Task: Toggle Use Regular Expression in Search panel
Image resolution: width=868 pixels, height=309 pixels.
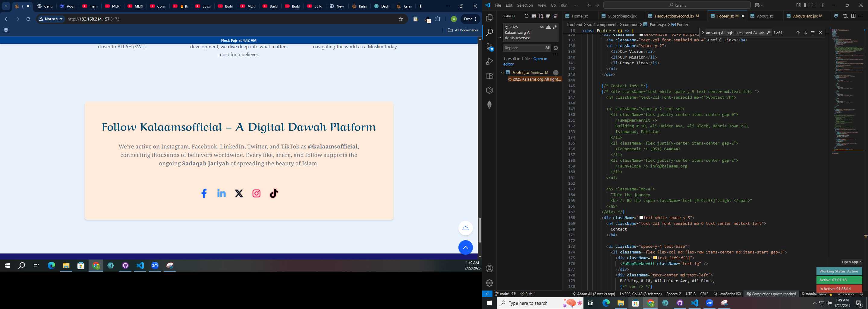Action: [x=555, y=27]
